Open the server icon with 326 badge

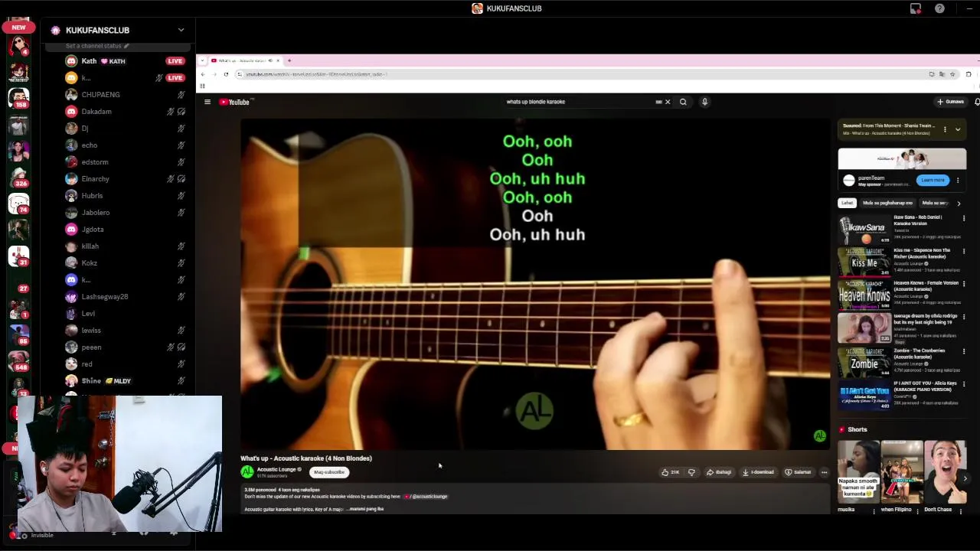(18, 177)
